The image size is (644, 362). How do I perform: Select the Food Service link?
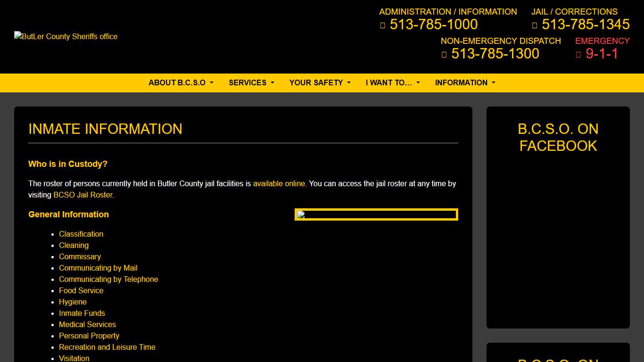tap(81, 290)
